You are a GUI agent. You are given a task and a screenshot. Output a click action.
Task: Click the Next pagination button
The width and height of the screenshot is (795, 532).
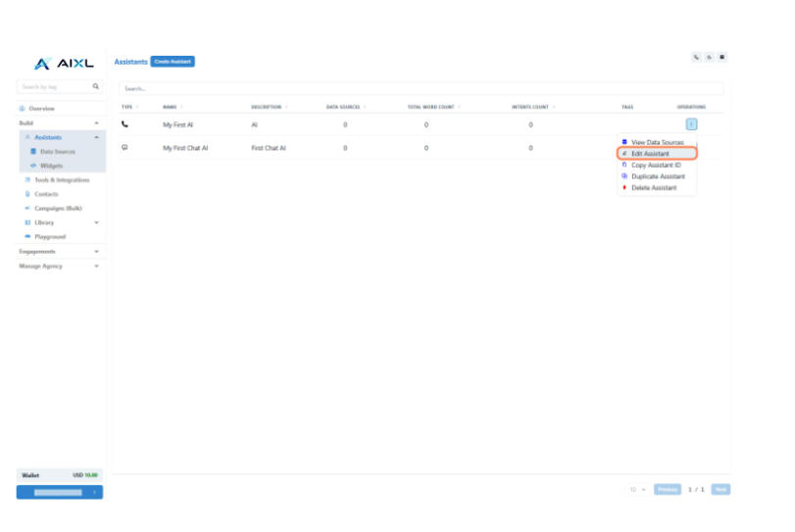(x=720, y=489)
